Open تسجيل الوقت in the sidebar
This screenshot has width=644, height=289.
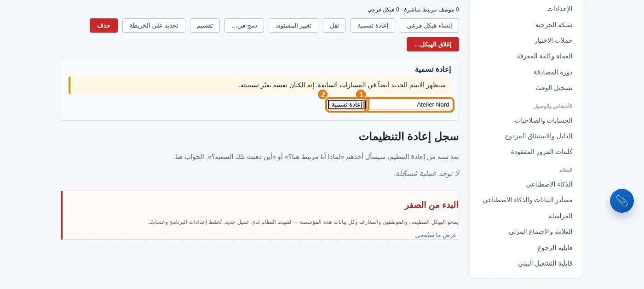click(554, 88)
